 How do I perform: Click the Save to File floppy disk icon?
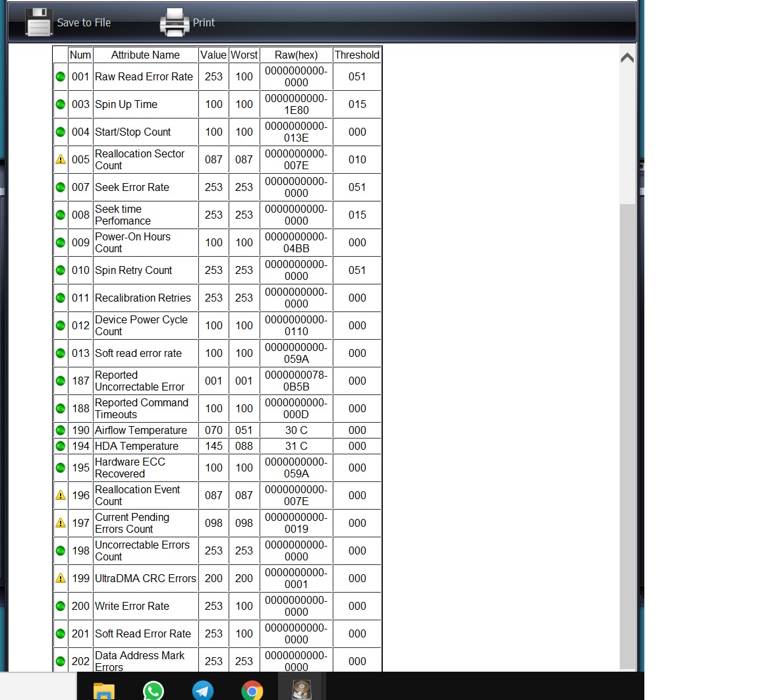(x=39, y=22)
